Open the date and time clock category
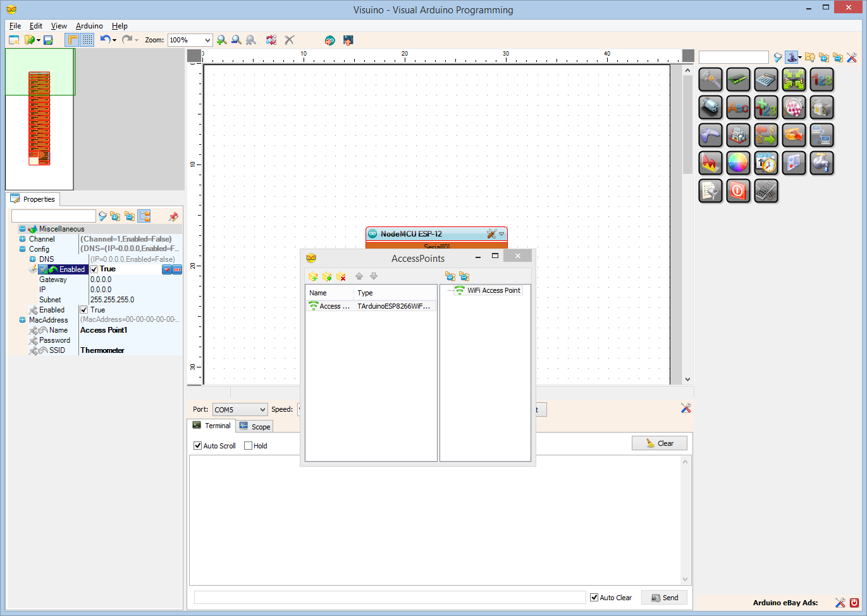The width and height of the screenshot is (867, 616). (766, 163)
